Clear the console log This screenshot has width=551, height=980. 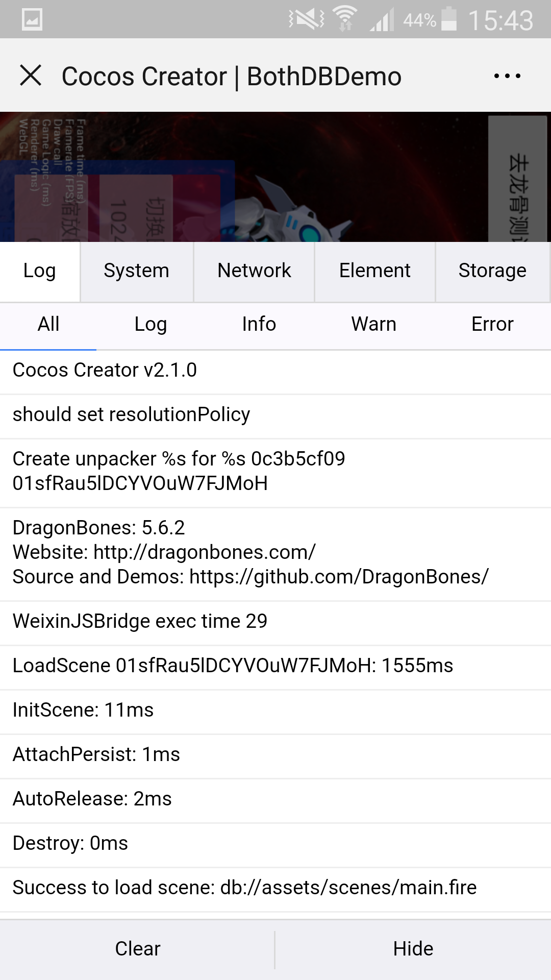[x=138, y=949]
